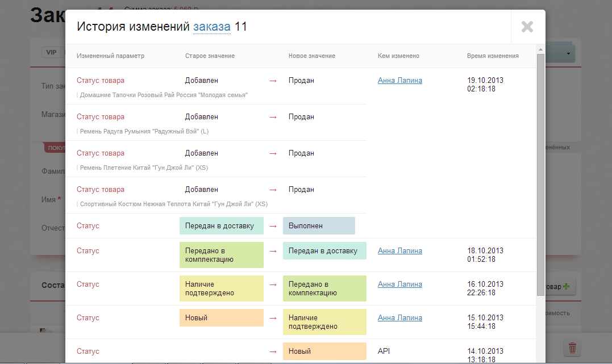Click the green plus add-item icon

point(566,287)
